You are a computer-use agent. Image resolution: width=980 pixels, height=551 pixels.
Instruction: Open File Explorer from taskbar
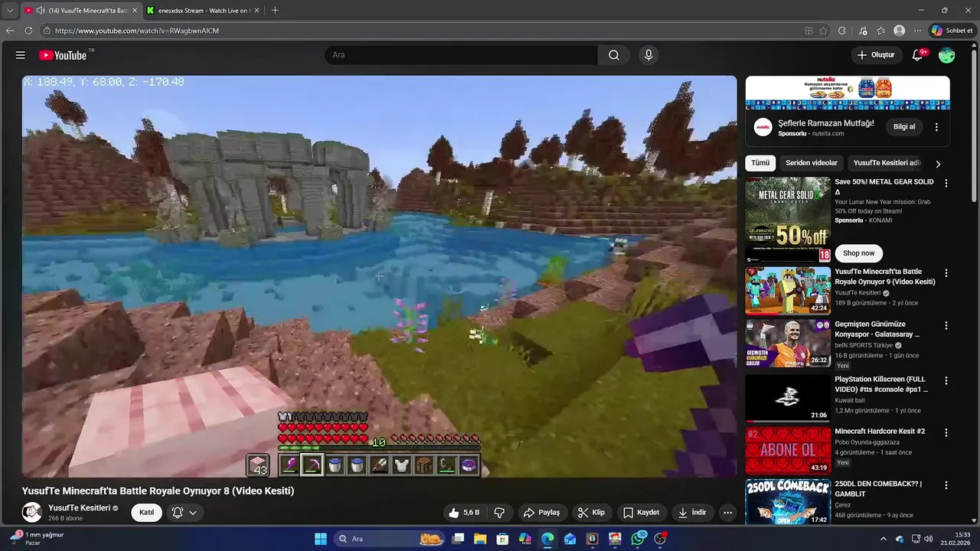pos(480,539)
